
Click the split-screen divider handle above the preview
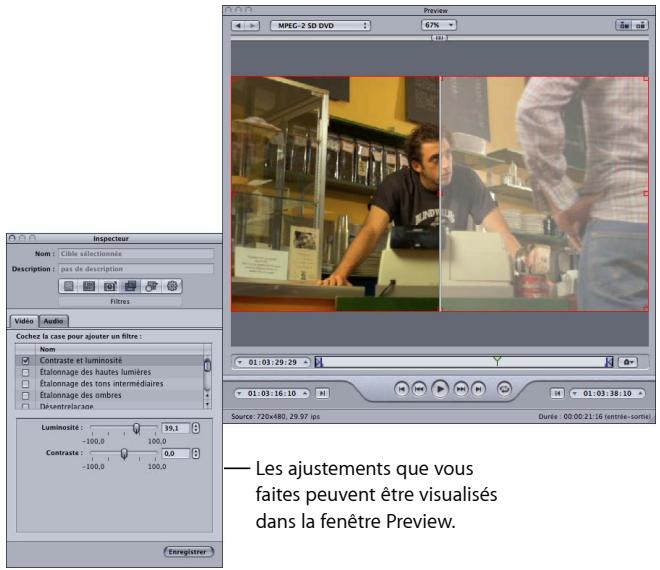[439, 38]
